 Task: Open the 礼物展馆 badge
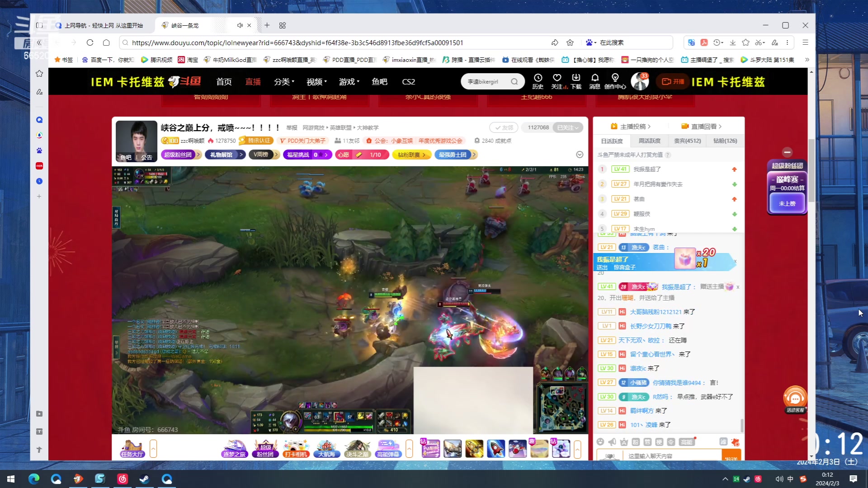225,155
